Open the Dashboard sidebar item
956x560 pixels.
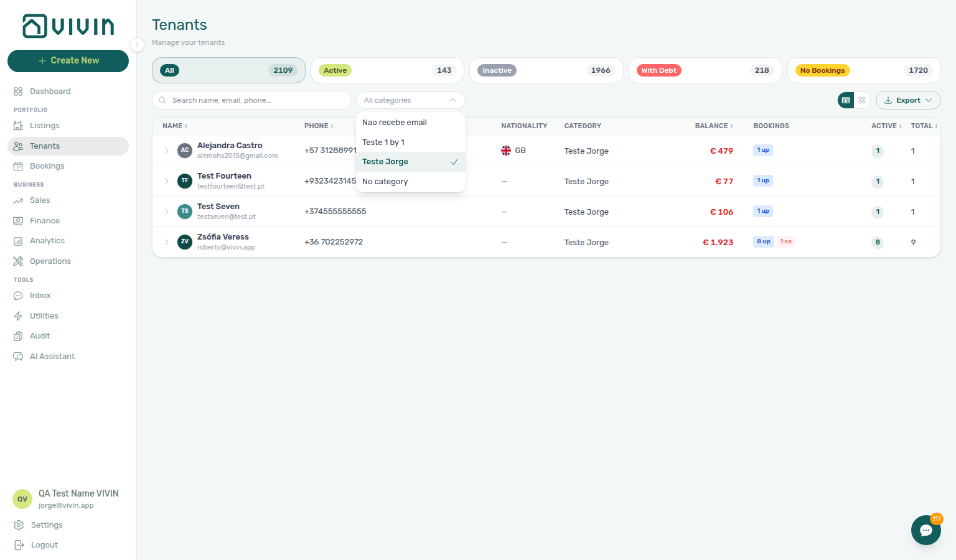pyautogui.click(x=68, y=91)
